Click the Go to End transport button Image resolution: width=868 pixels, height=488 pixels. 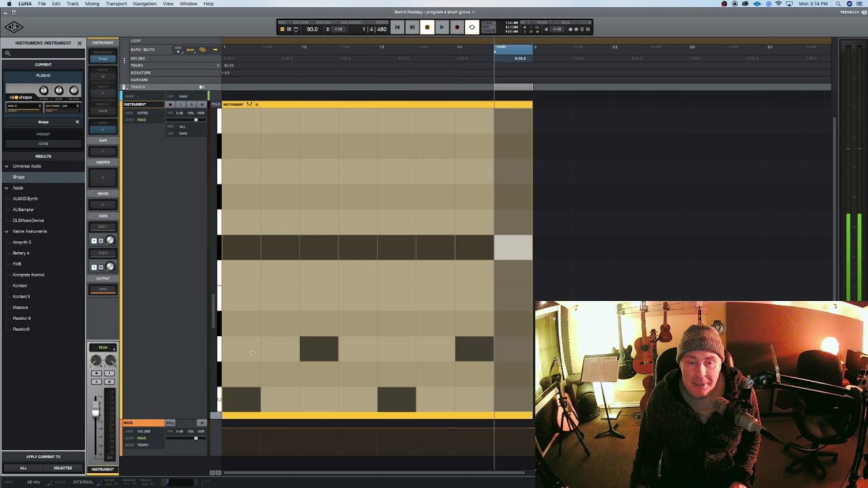pyautogui.click(x=412, y=28)
